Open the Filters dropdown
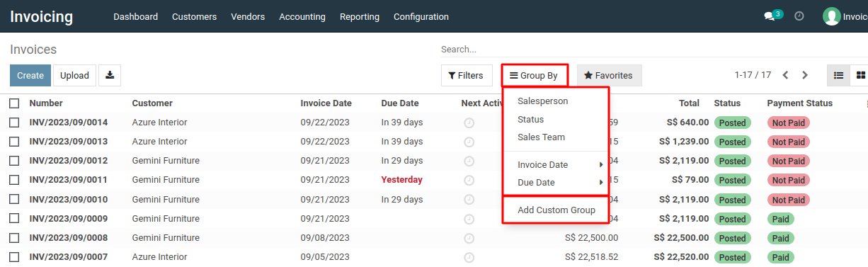 coord(467,75)
